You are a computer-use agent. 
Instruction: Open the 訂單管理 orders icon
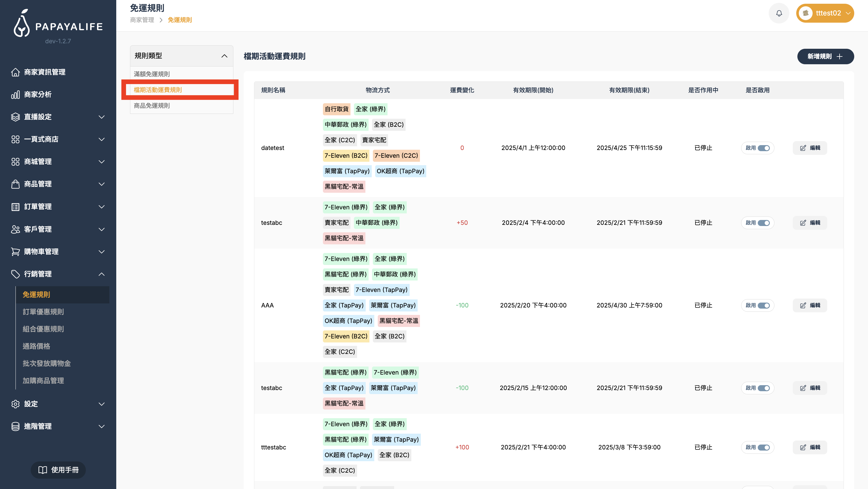coord(15,206)
